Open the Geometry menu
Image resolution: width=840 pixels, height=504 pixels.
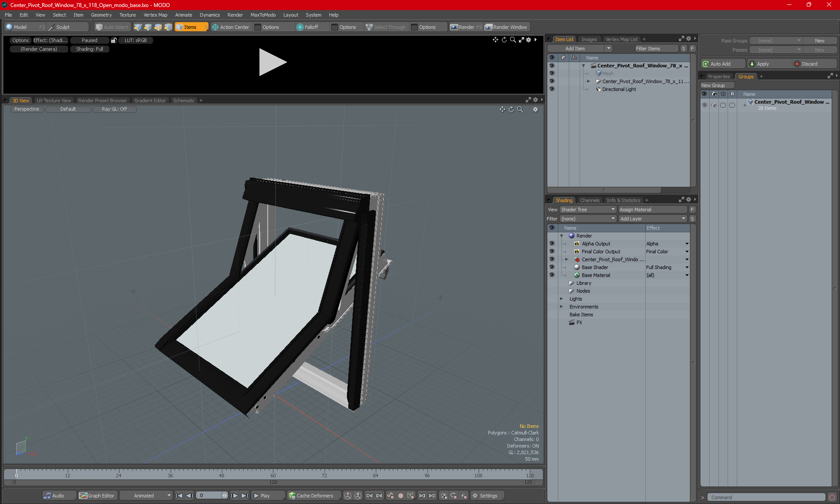(101, 15)
